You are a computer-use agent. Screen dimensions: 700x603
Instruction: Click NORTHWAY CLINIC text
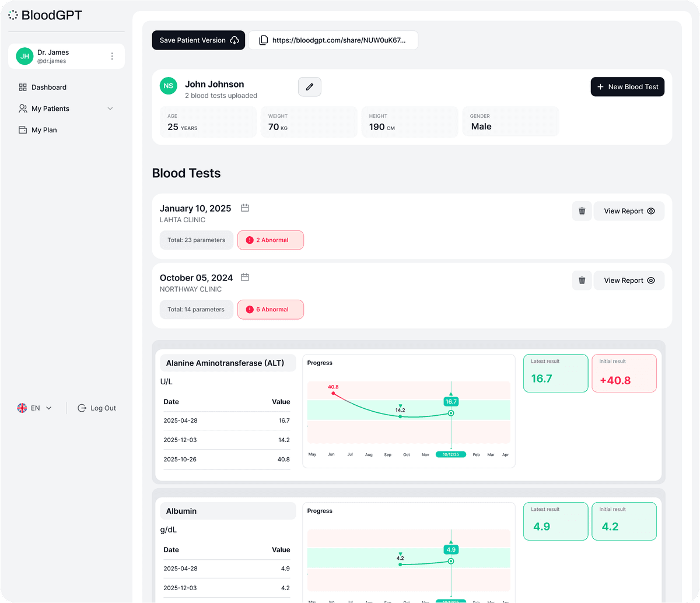(191, 289)
